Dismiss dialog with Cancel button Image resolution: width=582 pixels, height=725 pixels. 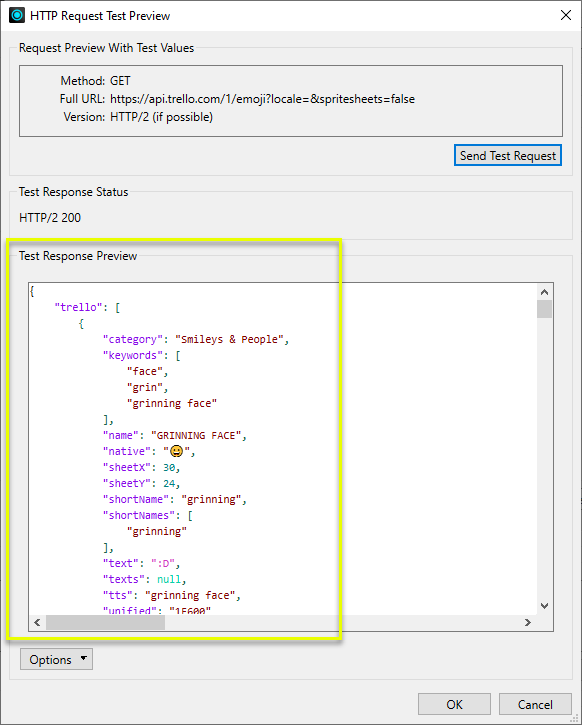click(x=535, y=704)
